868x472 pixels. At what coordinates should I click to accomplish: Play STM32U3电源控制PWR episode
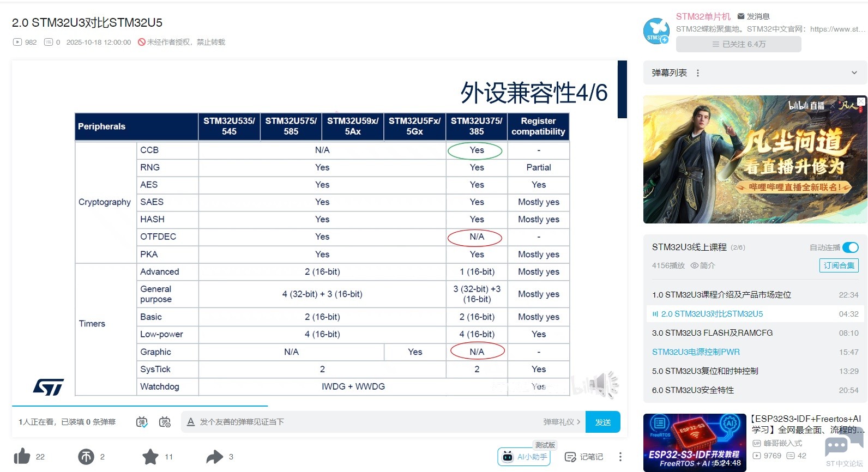click(x=755, y=352)
